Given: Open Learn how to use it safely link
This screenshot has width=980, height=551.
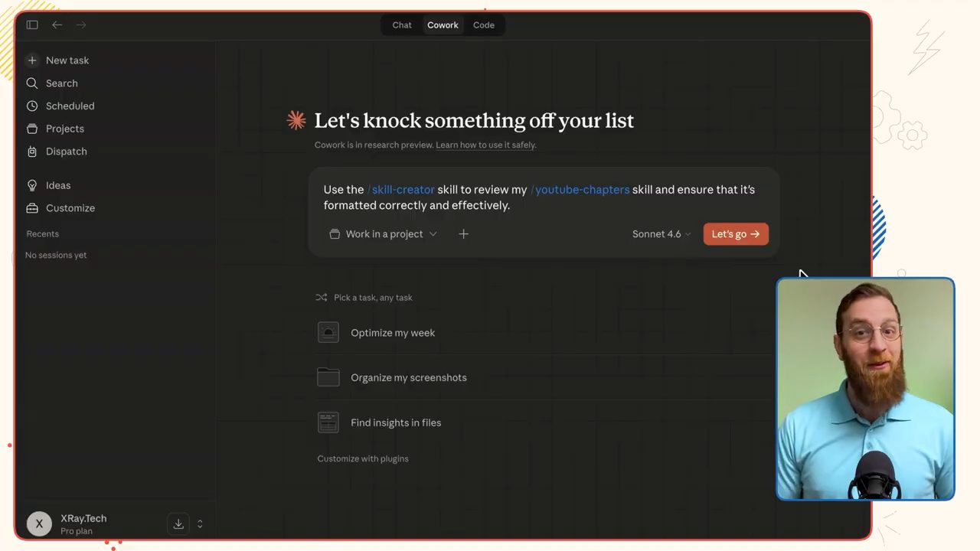Looking at the screenshot, I should point(485,145).
